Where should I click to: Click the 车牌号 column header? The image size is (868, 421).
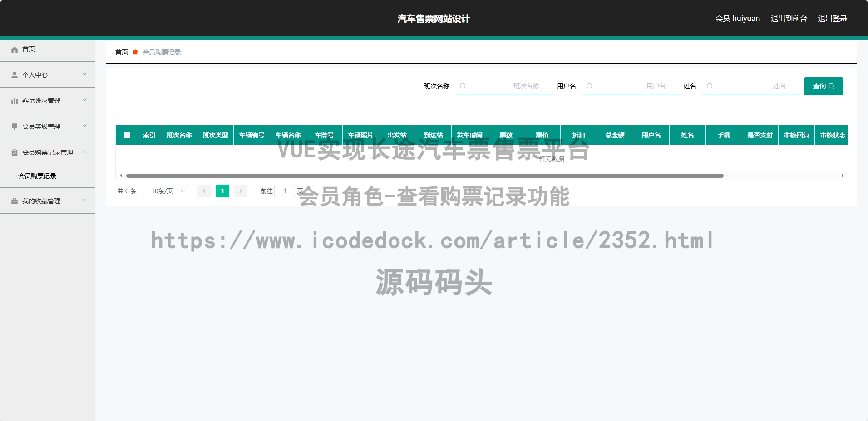click(325, 135)
